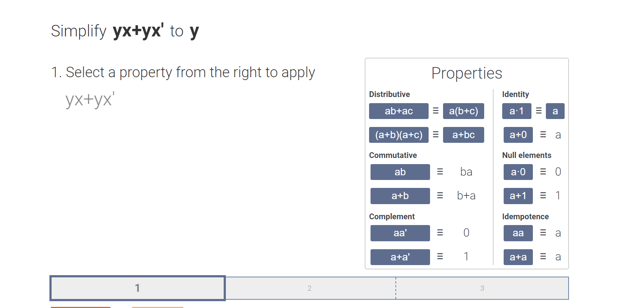Apply the distributive property a(b+c)
The height and width of the screenshot is (308, 644).
pos(464,111)
